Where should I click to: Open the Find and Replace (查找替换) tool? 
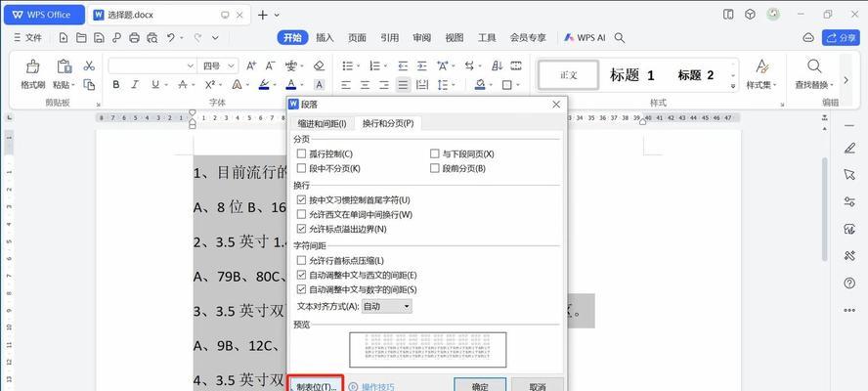813,74
